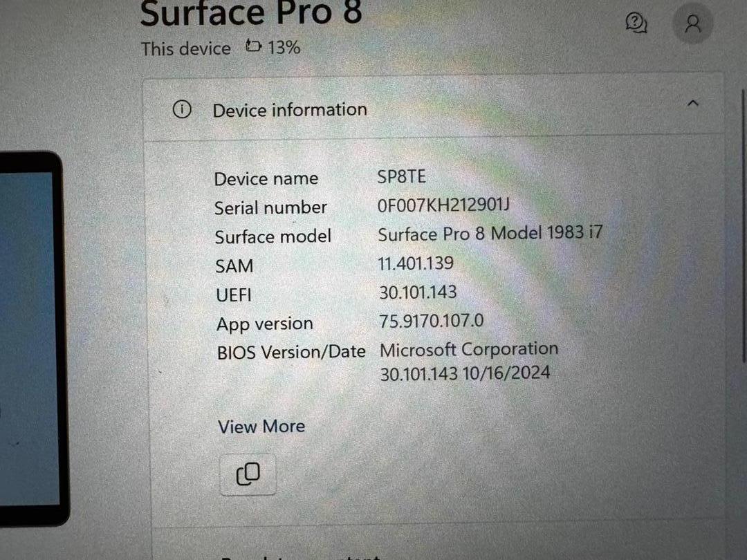Open the feedback chat bubble icon

pyautogui.click(x=636, y=22)
